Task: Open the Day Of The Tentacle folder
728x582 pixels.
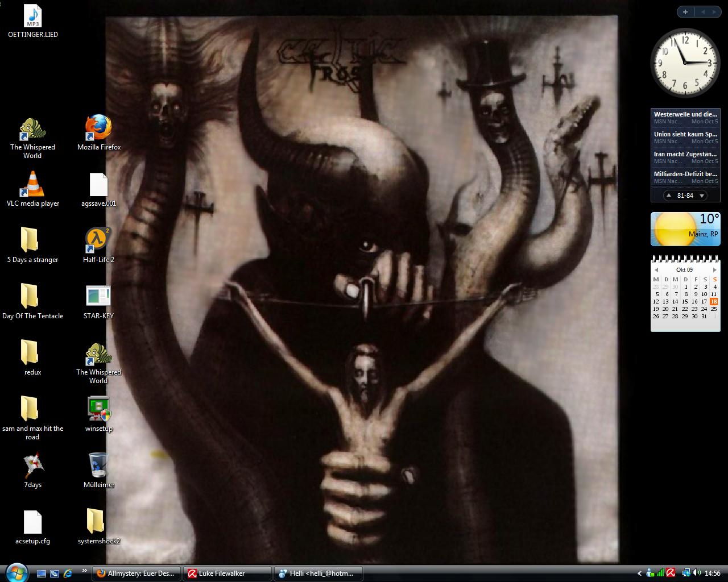Action: 30,296
